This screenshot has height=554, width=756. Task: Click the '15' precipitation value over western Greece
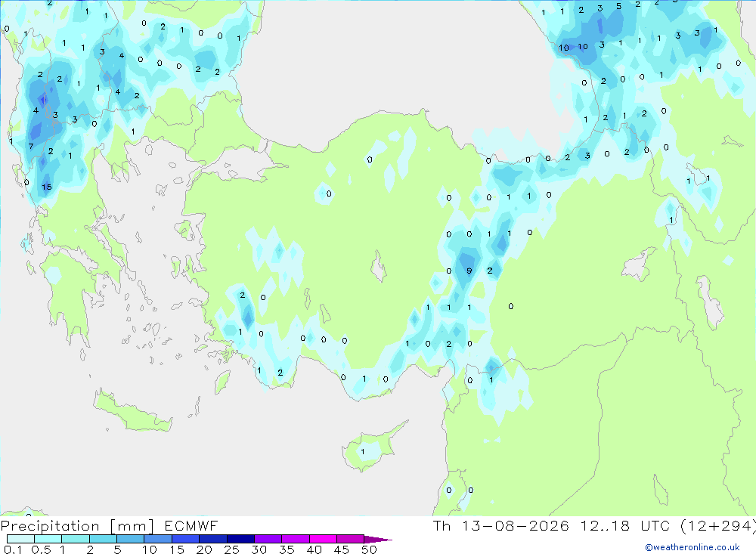point(46,187)
